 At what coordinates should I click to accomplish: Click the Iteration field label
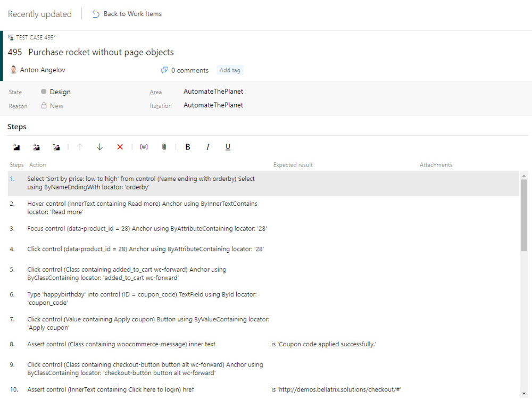point(161,106)
